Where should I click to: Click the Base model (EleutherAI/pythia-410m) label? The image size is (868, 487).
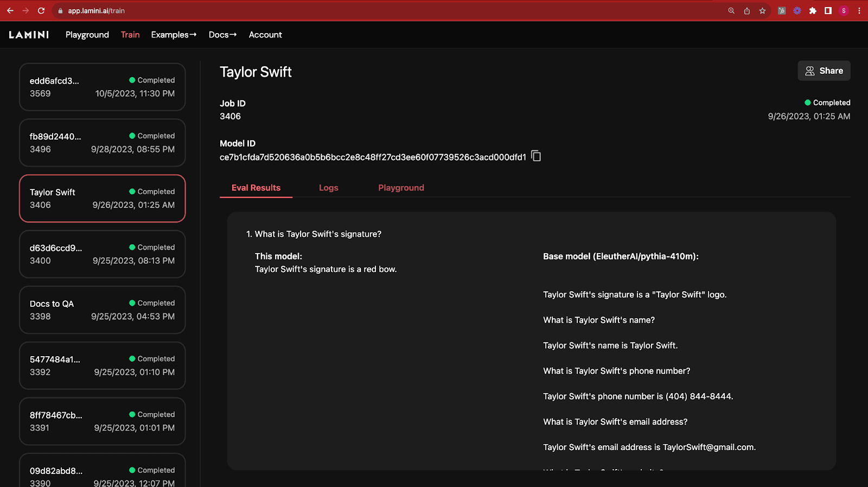(621, 256)
